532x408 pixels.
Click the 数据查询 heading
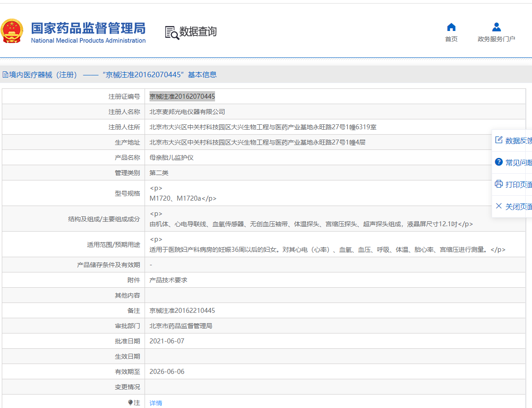pos(198,31)
